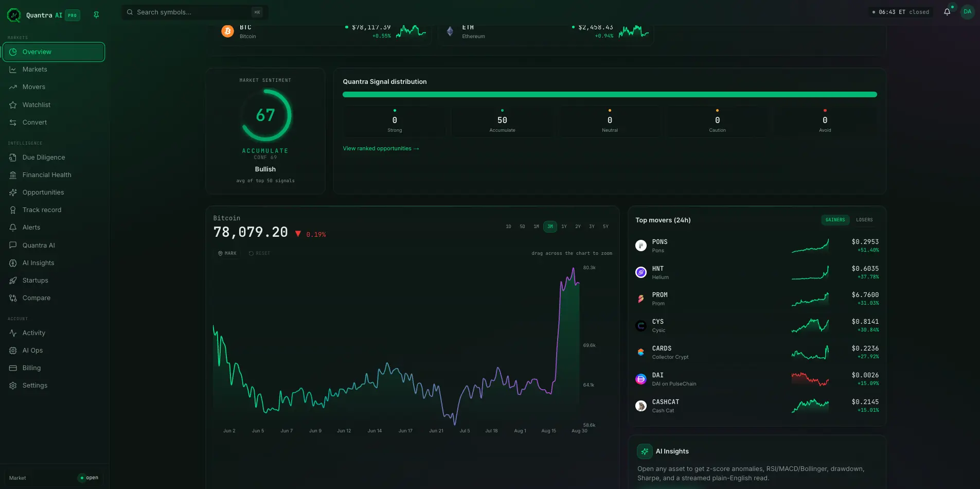Switch top movers to Gainers
The width and height of the screenshot is (980, 489).
835,220
